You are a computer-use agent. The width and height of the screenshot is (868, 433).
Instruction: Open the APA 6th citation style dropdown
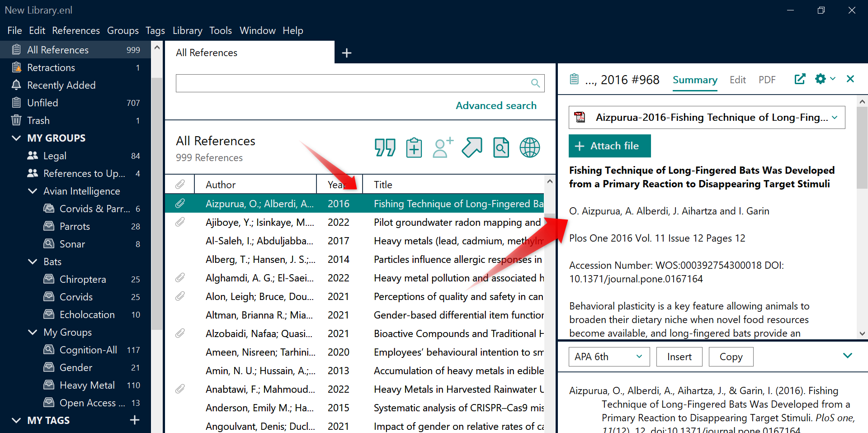609,357
